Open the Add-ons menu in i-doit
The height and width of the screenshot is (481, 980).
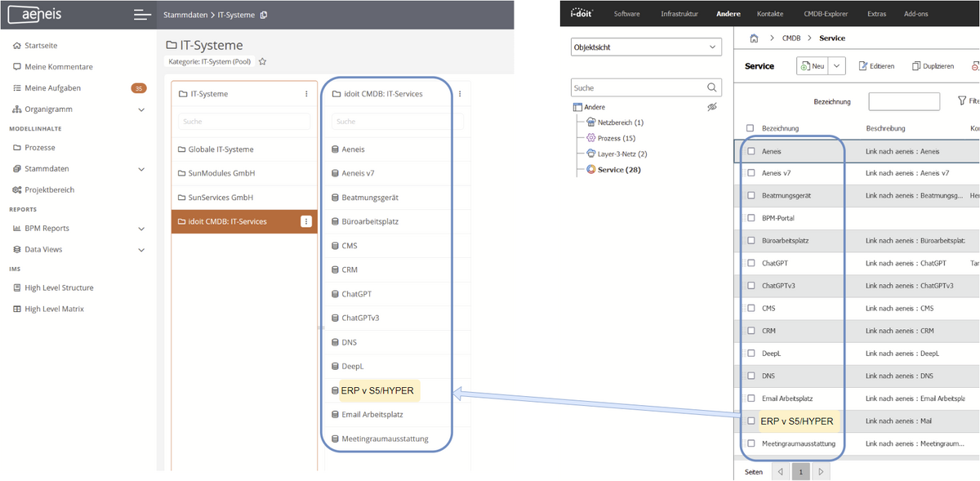(x=915, y=14)
